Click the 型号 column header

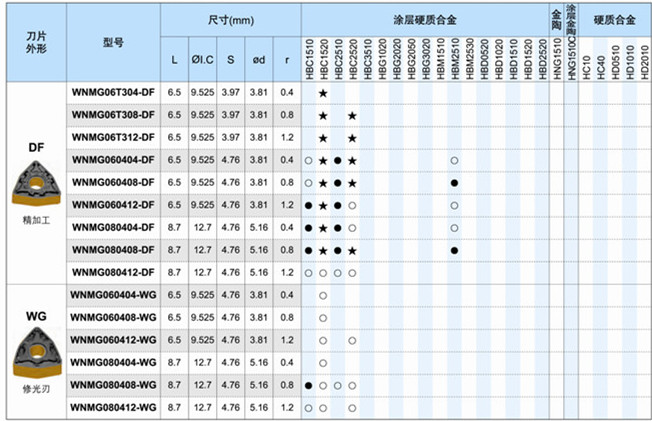tap(113, 43)
